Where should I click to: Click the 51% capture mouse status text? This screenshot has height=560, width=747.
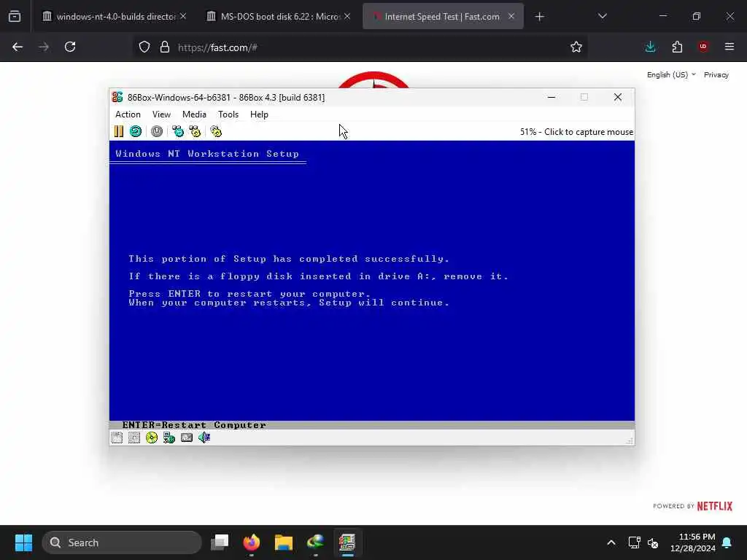pos(576,132)
